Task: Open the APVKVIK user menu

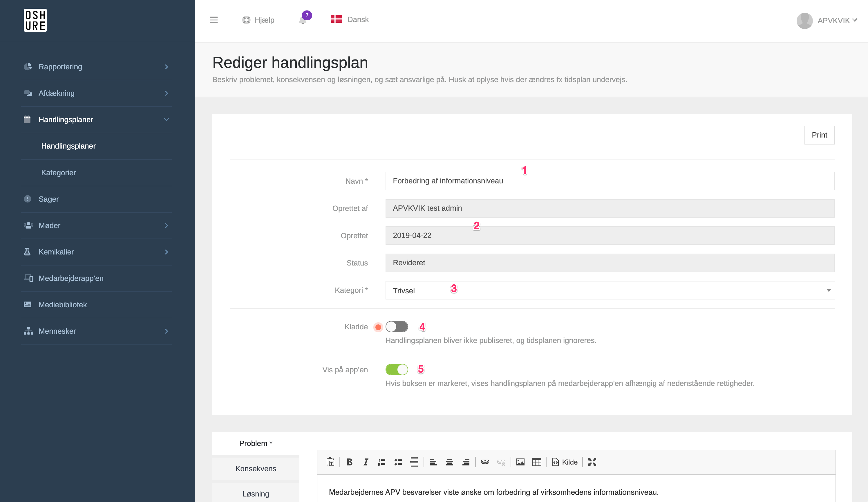Action: 827,21
